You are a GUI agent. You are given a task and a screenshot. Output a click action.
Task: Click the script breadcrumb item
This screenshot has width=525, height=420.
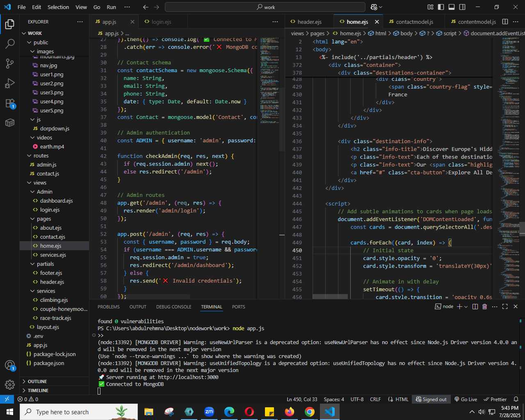click(446, 33)
